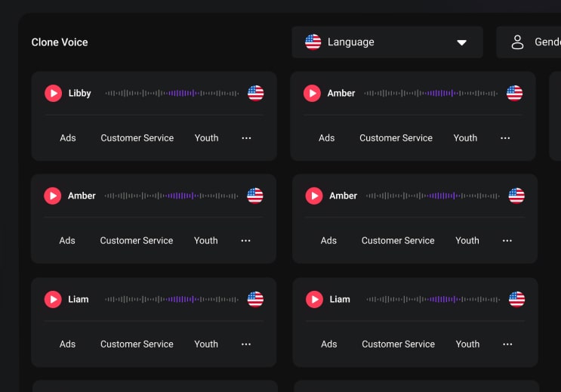Play the Libby voice sample

coord(53,93)
